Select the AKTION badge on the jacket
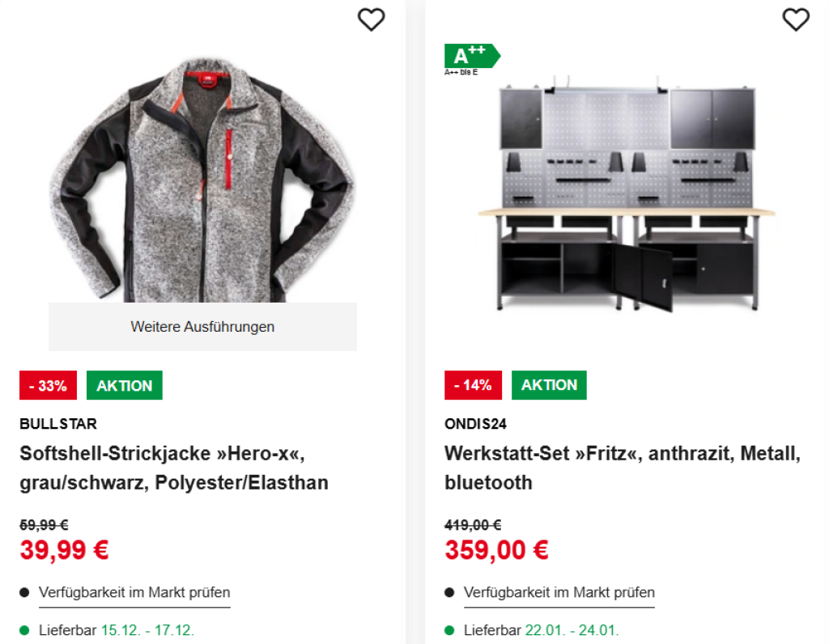 [x=125, y=385]
